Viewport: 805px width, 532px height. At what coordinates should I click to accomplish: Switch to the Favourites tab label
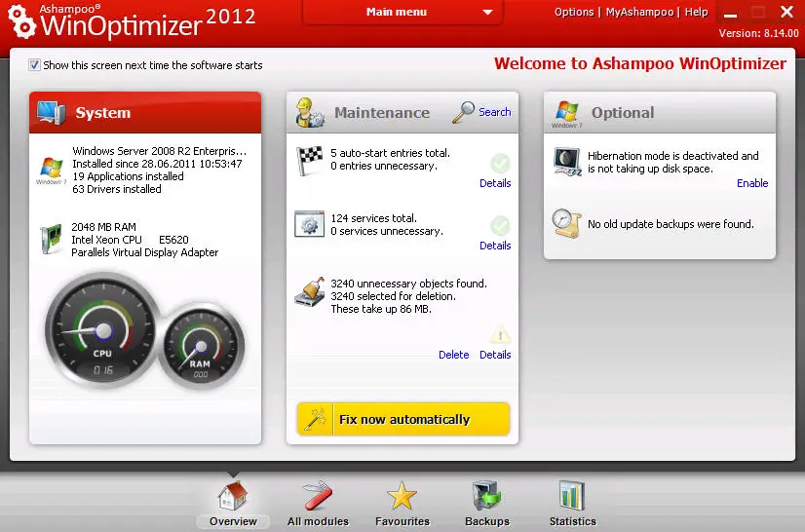coord(402,521)
